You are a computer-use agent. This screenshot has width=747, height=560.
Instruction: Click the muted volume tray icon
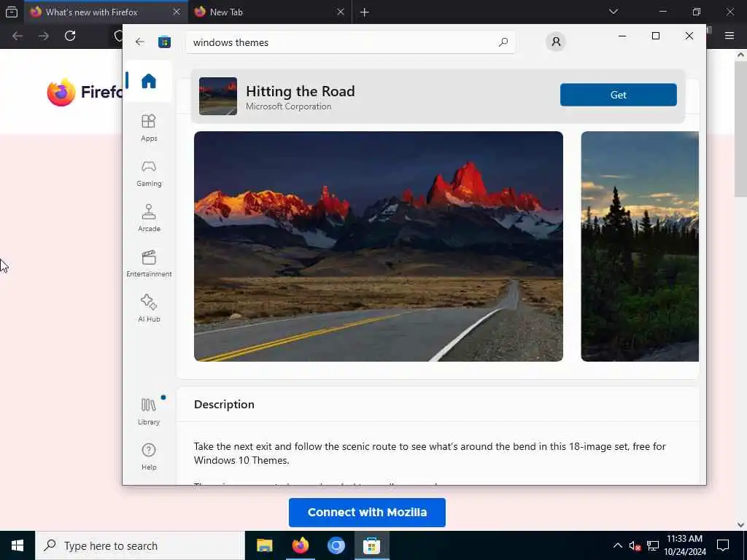point(635,545)
